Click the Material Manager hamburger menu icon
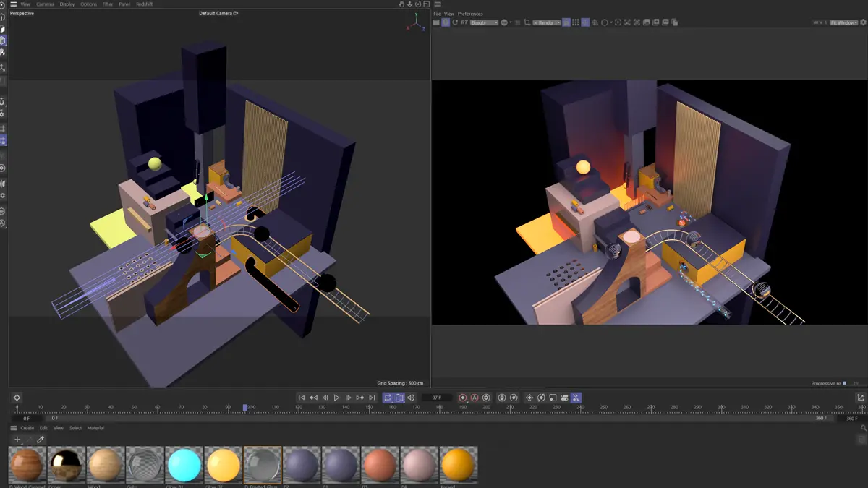 (13, 428)
